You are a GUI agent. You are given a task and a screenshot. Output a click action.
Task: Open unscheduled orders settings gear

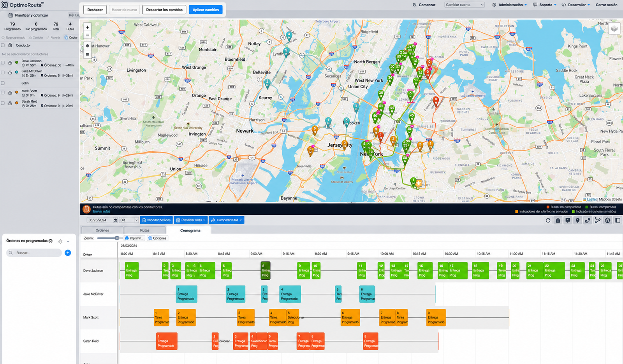(60, 241)
